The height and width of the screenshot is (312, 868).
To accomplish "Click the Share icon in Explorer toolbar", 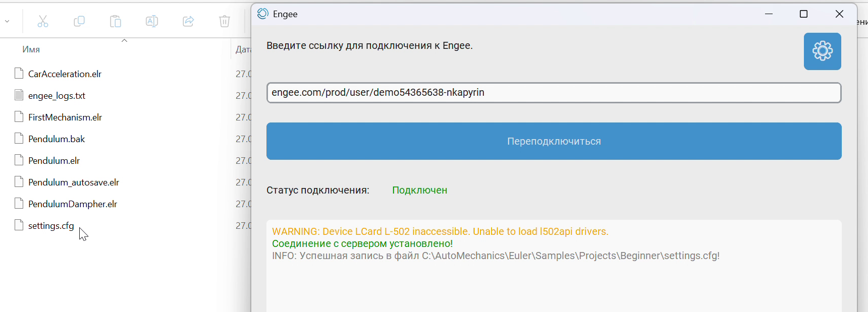I will pyautogui.click(x=188, y=21).
